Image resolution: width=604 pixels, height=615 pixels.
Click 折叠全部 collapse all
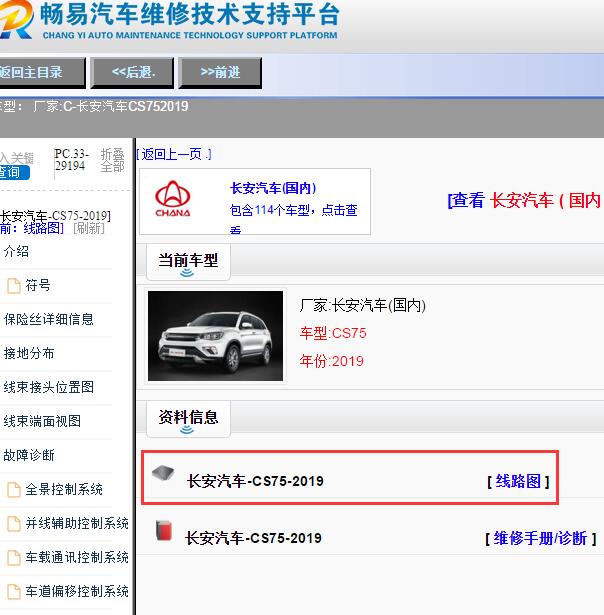click(x=113, y=160)
